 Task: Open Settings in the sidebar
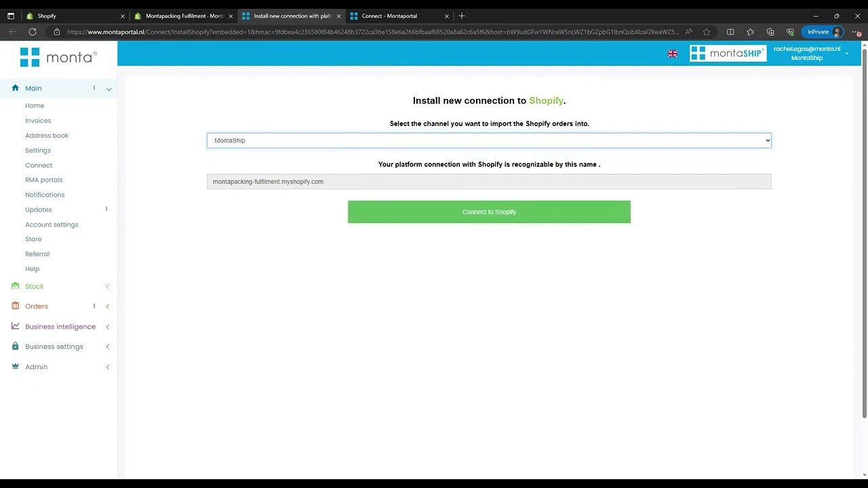pos(38,150)
